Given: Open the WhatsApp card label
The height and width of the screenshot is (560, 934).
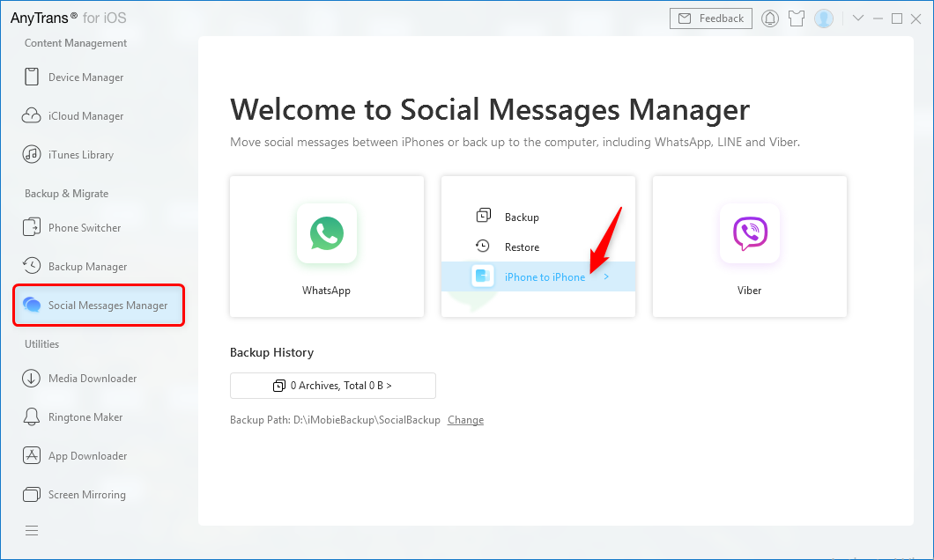Looking at the screenshot, I should click(326, 291).
